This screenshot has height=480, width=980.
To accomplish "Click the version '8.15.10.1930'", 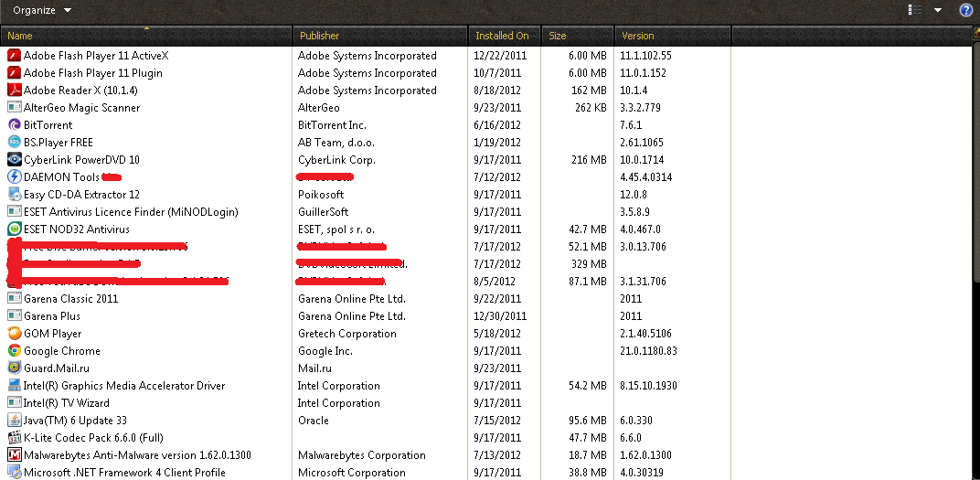I will pos(649,386).
